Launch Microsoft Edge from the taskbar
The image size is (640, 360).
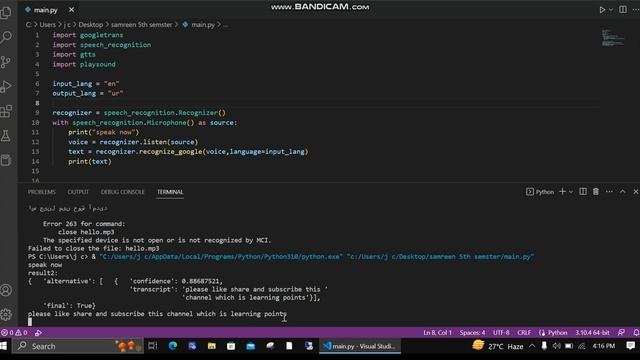coord(173,346)
